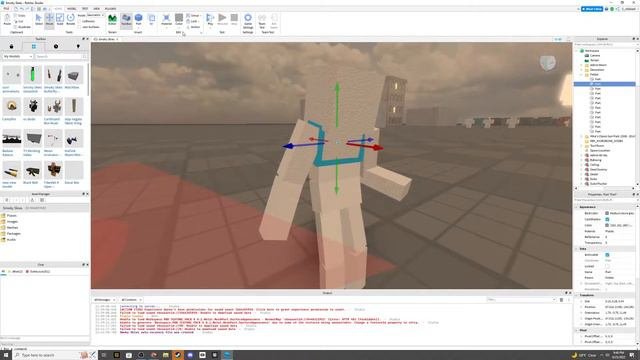The height and width of the screenshot is (360, 640).
Task: Open the All Messages output filter dropdown
Action: pos(105,300)
